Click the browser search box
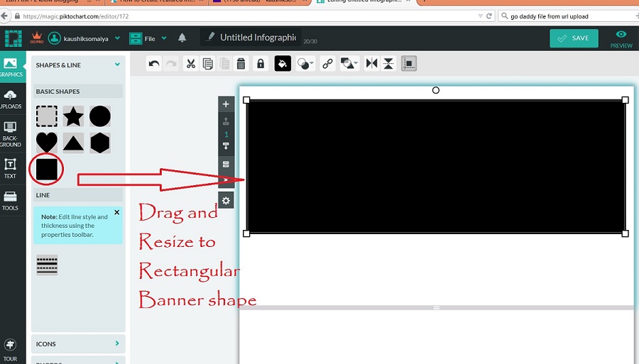This screenshot has height=364, width=639. (569, 16)
